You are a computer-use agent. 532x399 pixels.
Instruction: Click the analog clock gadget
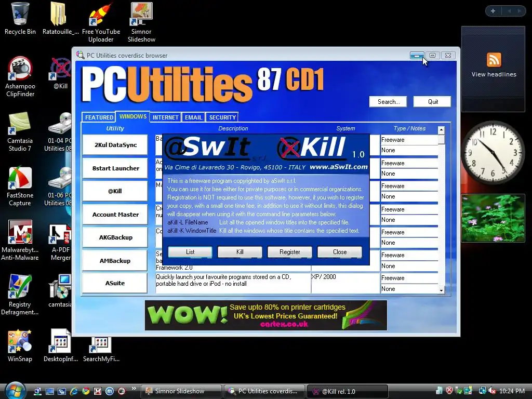pyautogui.click(x=493, y=153)
